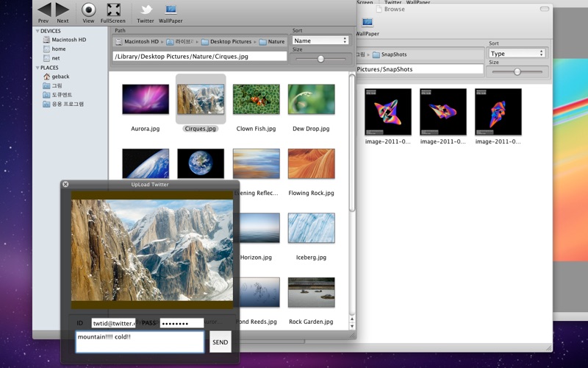Click SnapShots folder in Browse window path
The image size is (588, 368).
390,54
